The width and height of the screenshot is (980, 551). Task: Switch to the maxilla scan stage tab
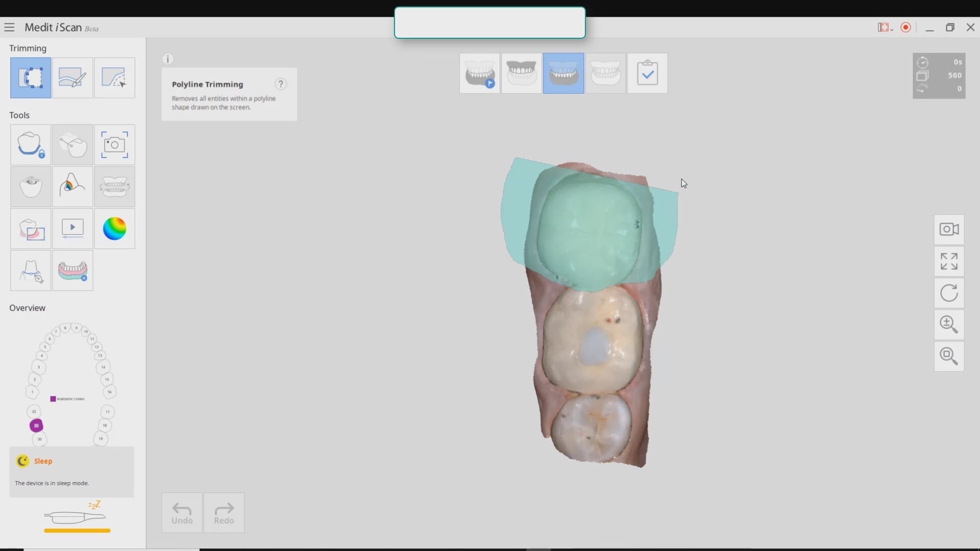(521, 73)
